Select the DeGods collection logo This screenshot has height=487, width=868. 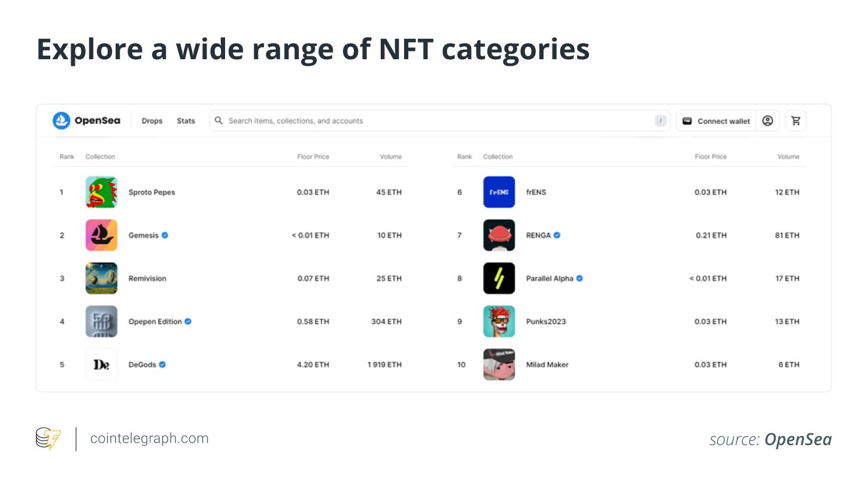point(101,364)
